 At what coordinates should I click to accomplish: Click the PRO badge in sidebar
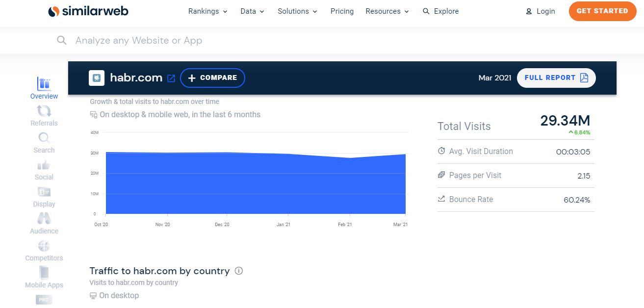tap(44, 300)
